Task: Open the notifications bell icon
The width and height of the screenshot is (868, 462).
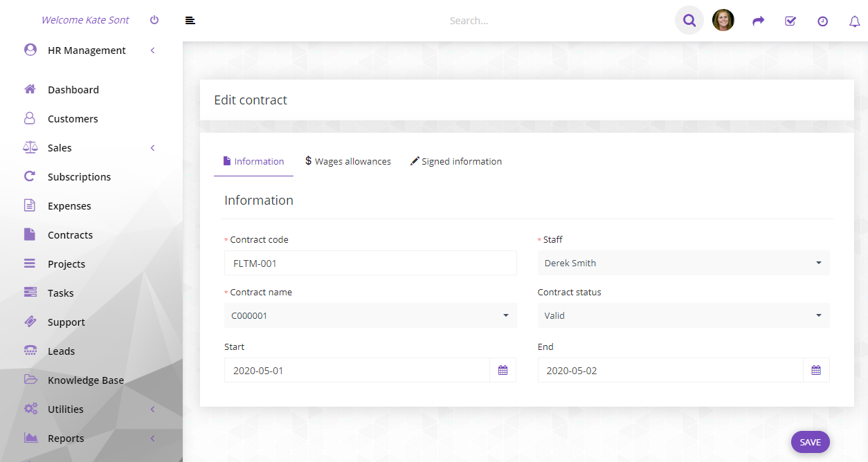Action: tap(854, 21)
